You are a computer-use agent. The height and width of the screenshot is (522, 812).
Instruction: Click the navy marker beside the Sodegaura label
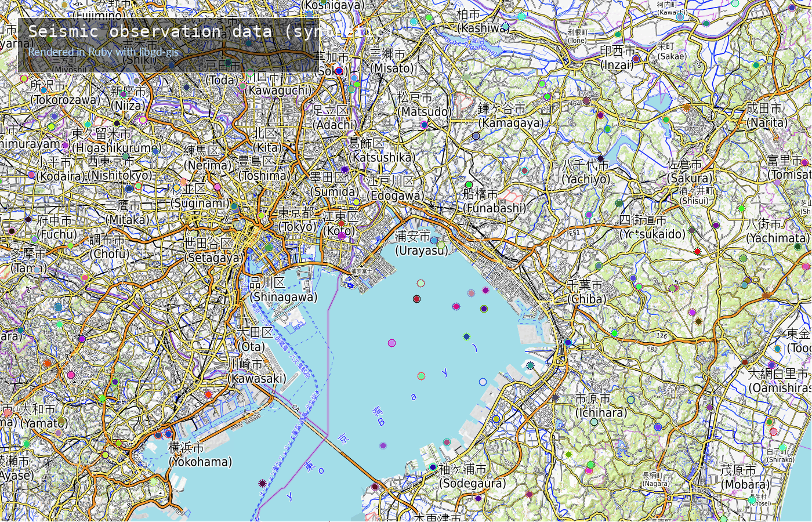[433, 467]
